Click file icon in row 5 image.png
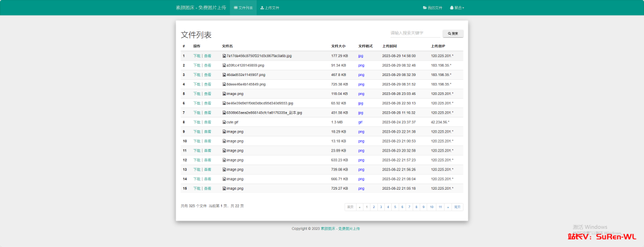This screenshot has width=644, height=247. (x=225, y=94)
